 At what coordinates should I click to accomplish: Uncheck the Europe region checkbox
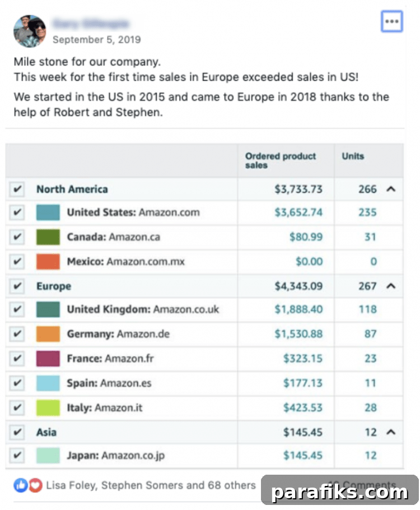click(17, 286)
